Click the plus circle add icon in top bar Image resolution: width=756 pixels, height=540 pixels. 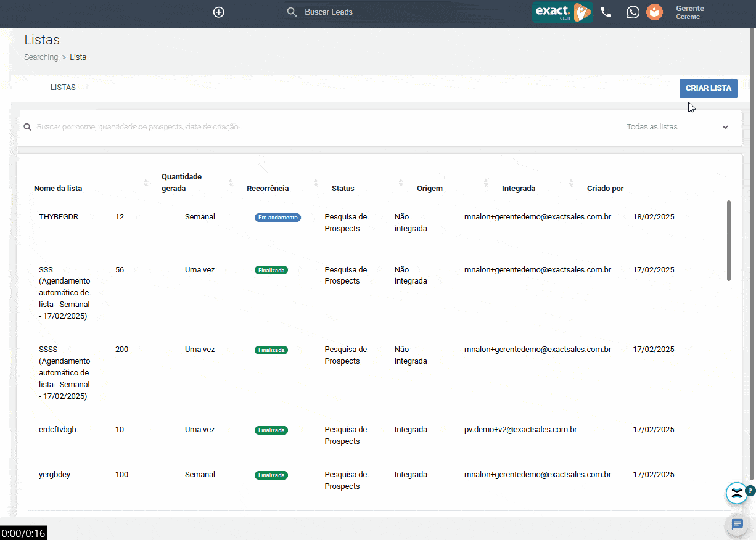[219, 12]
